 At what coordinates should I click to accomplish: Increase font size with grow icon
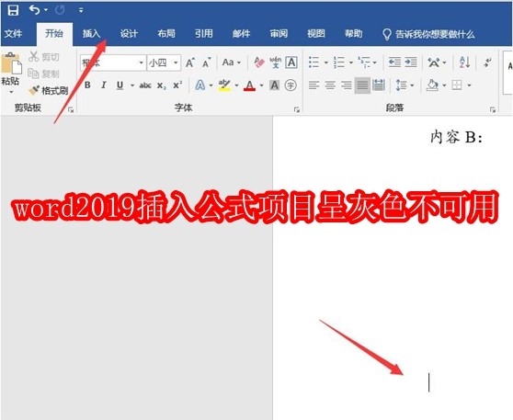pos(190,62)
